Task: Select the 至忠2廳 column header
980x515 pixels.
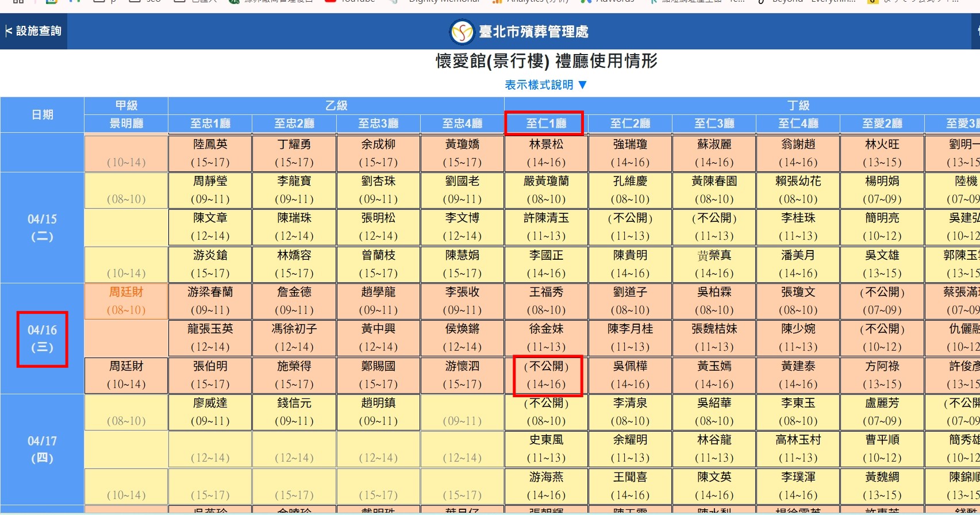Action: (294, 124)
